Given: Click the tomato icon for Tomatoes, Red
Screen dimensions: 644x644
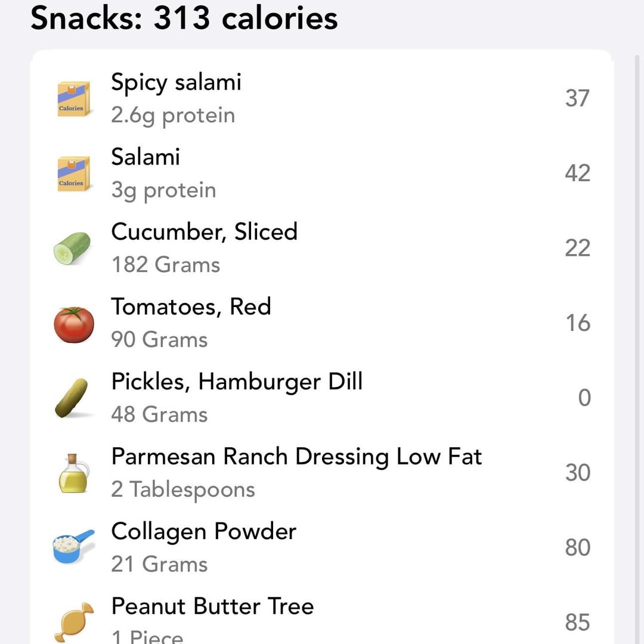Looking at the screenshot, I should pyautogui.click(x=73, y=322).
